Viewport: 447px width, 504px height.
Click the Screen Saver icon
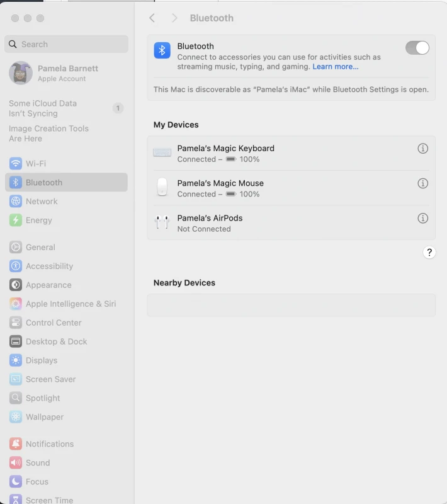click(x=15, y=379)
